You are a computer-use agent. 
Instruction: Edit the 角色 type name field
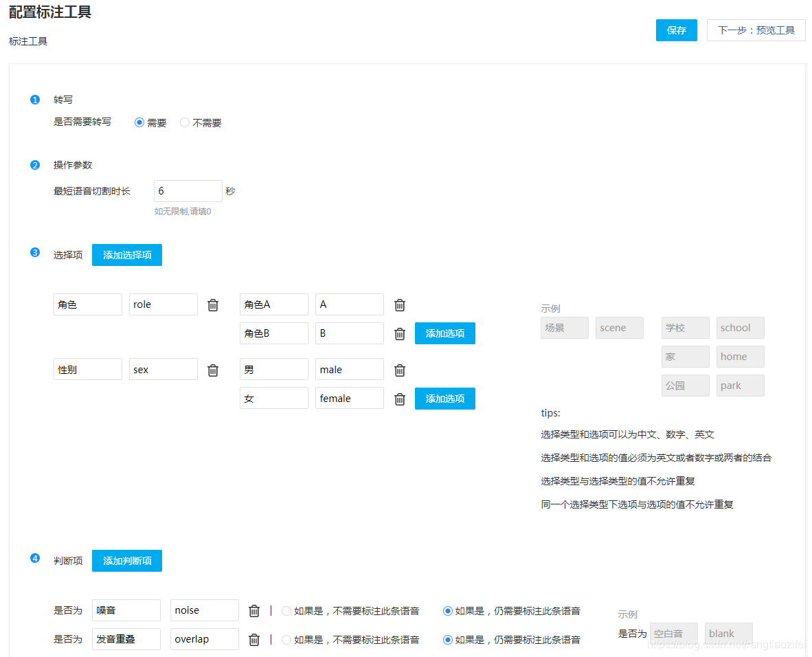pyautogui.click(x=87, y=304)
